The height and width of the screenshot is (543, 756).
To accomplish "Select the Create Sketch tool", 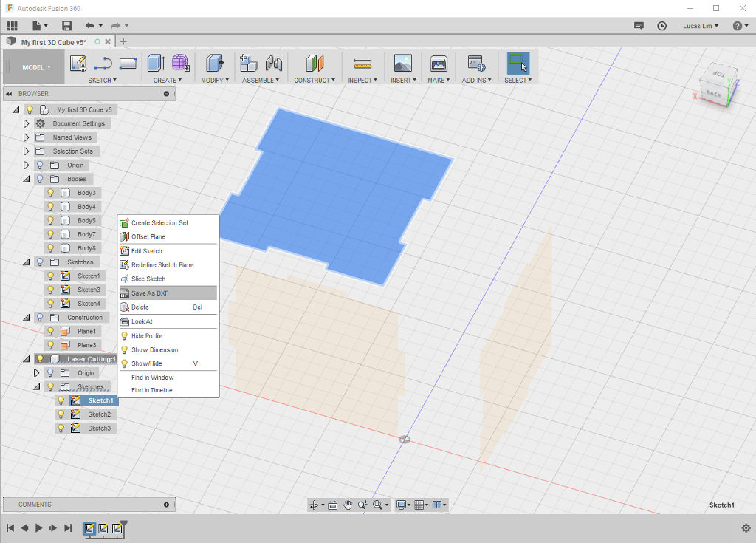I will point(78,64).
